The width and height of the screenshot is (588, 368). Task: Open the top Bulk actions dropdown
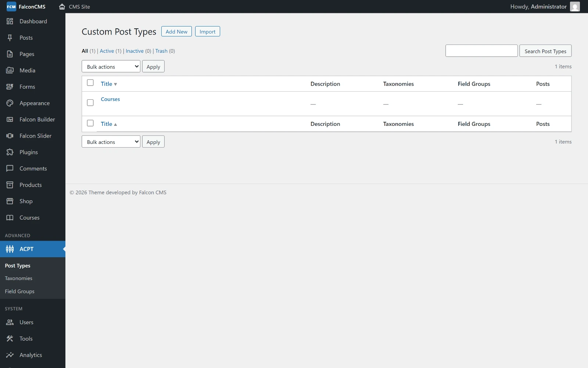[x=111, y=67]
